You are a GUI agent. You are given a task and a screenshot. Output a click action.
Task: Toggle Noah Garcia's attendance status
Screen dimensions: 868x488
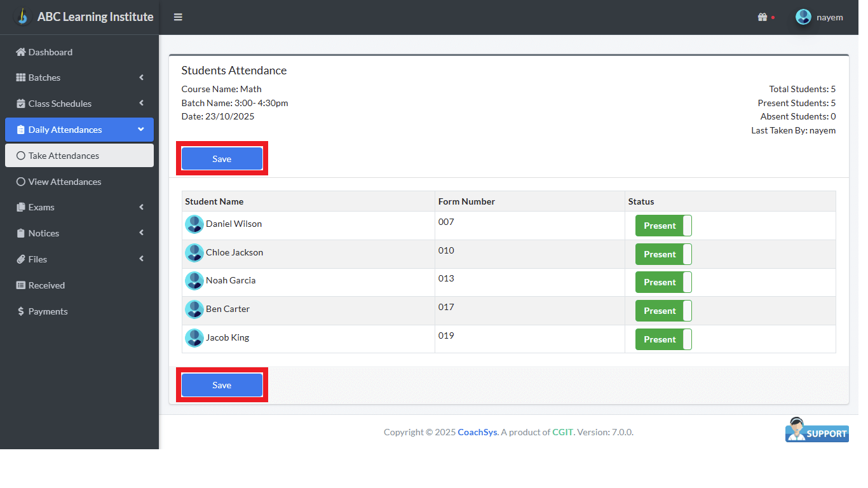[x=663, y=282]
